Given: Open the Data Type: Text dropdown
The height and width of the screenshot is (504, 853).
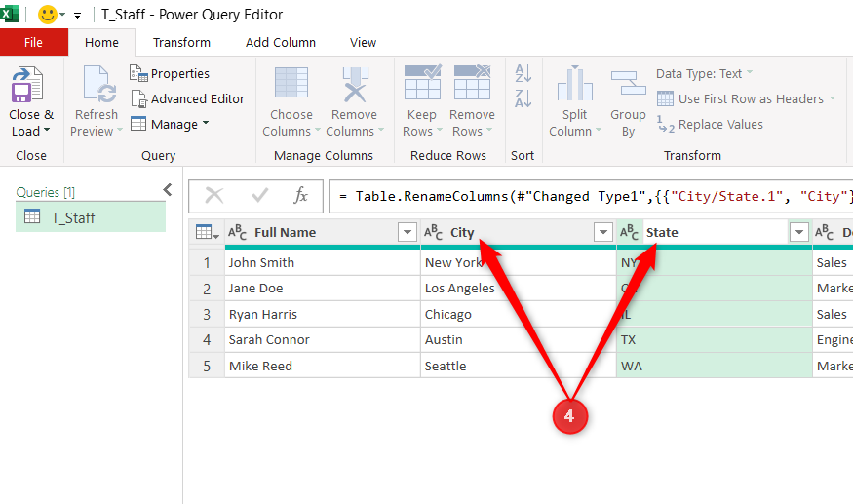Looking at the screenshot, I should point(705,73).
